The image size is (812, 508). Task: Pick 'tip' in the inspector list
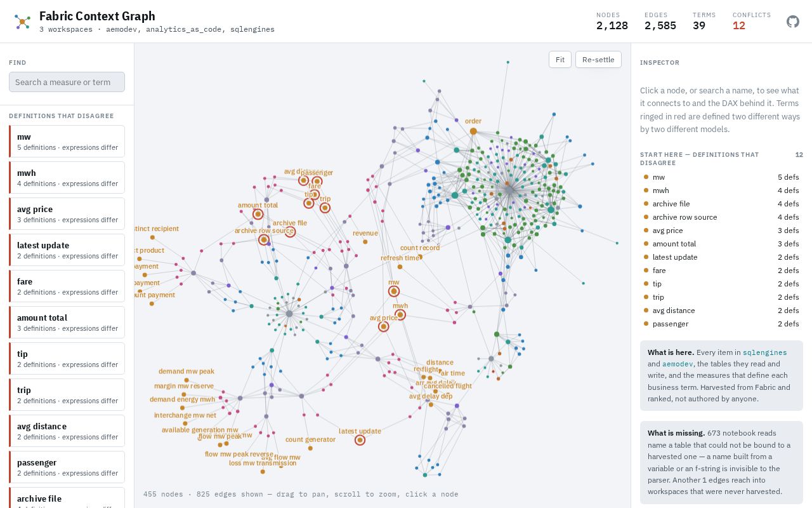[x=721, y=284]
